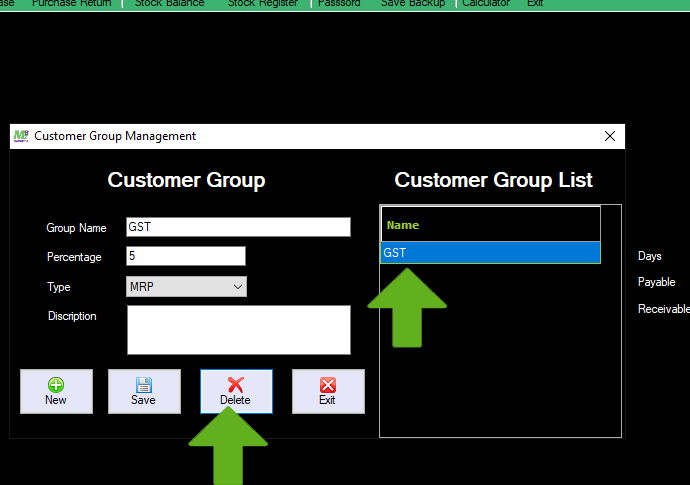Click the Group Name text field

[x=238, y=227]
